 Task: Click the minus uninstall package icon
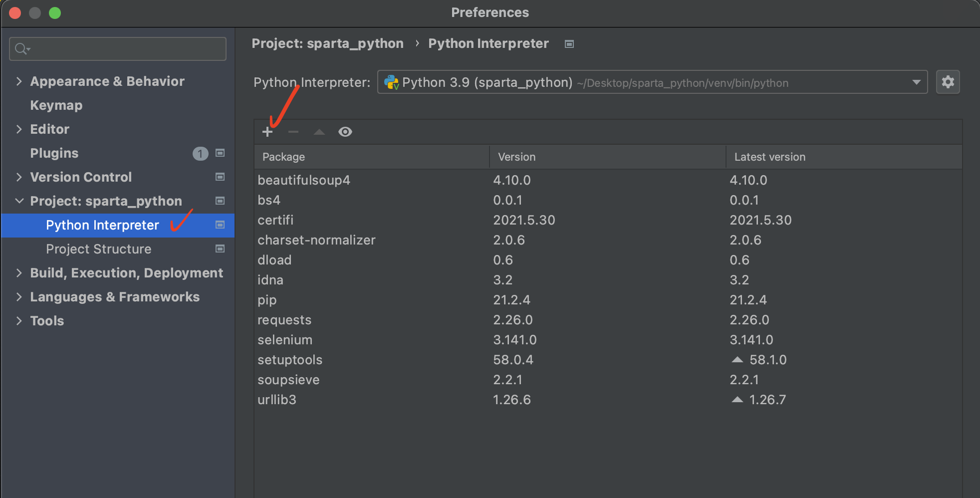293,132
